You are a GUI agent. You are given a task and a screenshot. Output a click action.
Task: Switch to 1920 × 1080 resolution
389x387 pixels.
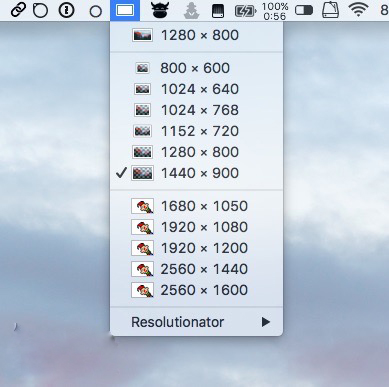[x=196, y=227]
